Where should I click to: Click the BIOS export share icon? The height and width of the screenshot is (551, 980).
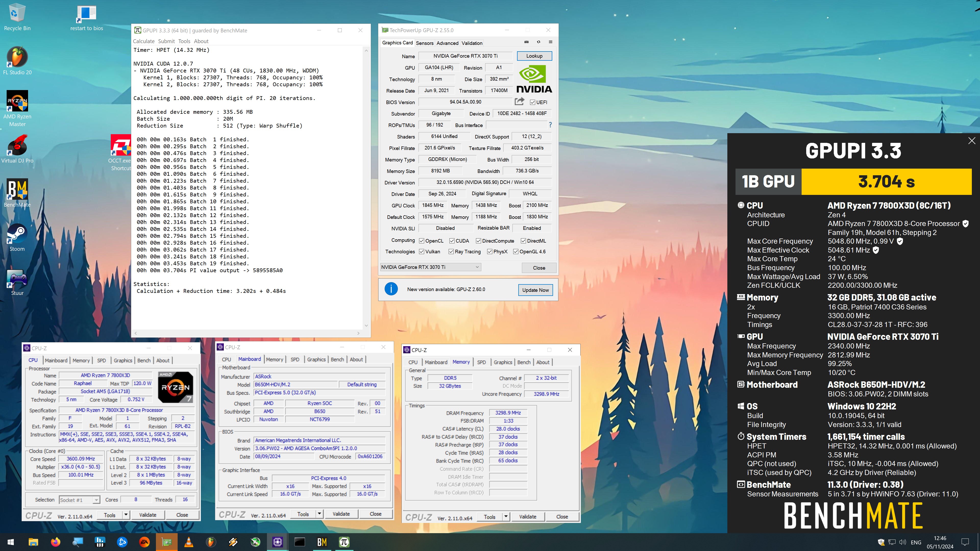[519, 101]
